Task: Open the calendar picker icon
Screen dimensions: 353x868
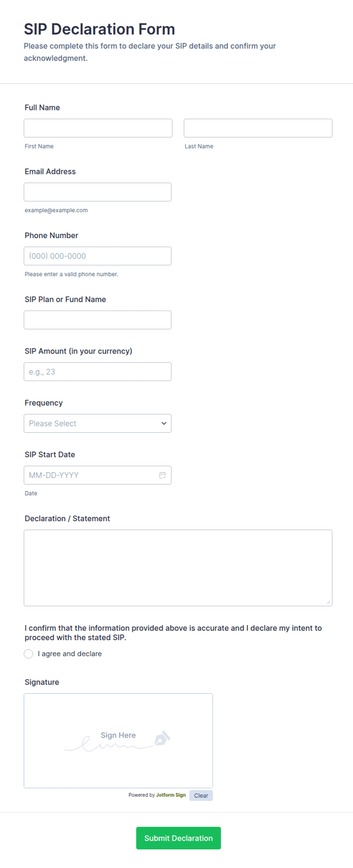Action: [x=162, y=475]
